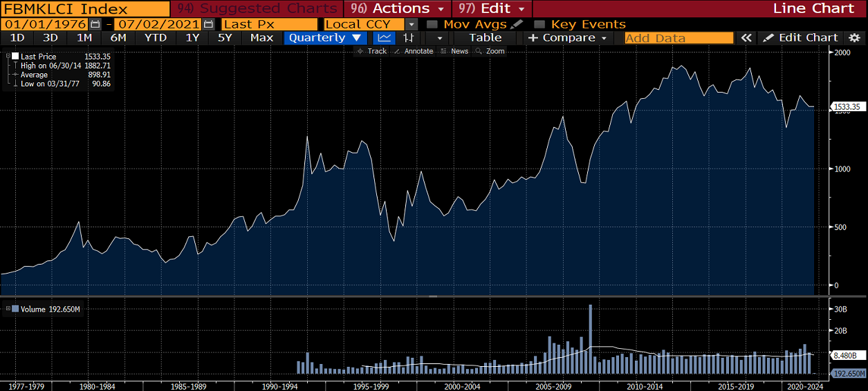The image size is (868, 391).
Task: Click the Add Data input field
Action: [678, 38]
